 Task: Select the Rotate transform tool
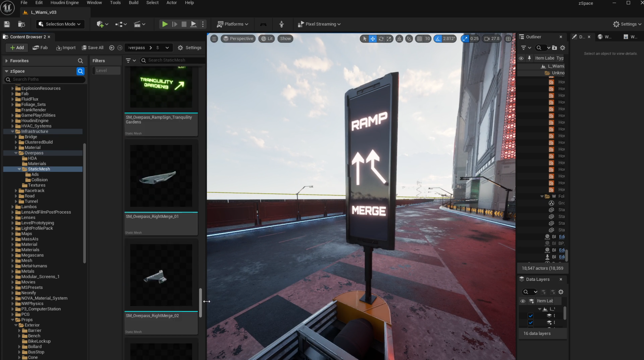click(x=381, y=39)
